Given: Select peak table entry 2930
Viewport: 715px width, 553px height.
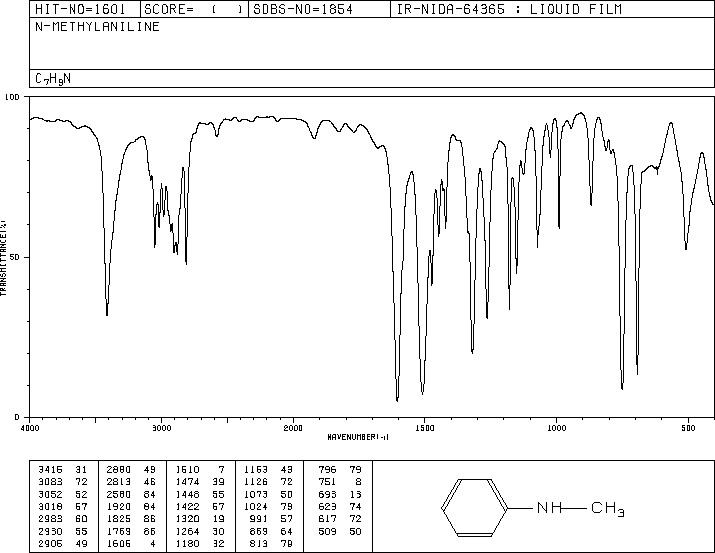Looking at the screenshot, I should (x=51, y=532).
